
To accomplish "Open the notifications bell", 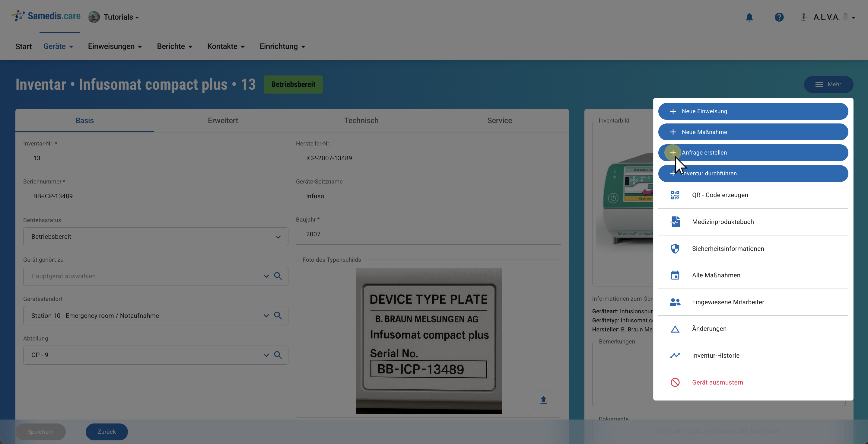I will [x=749, y=17].
